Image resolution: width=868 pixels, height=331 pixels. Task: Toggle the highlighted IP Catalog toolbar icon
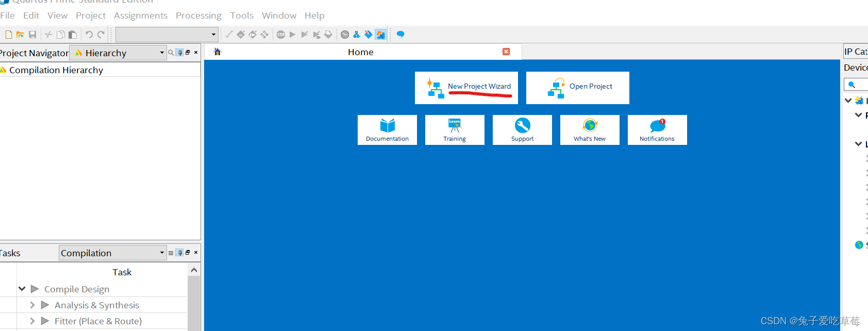(380, 35)
